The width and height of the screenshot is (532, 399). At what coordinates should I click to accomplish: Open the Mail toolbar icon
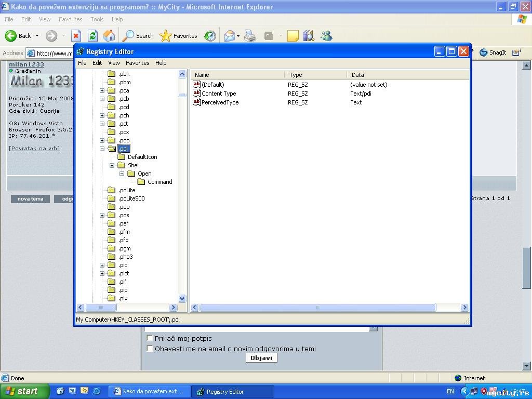229,36
